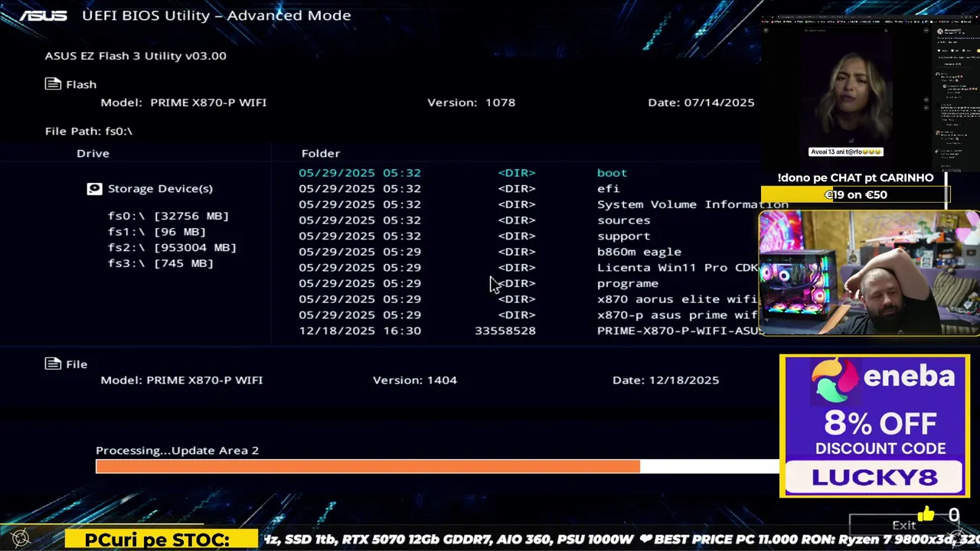
Task: Click File Version 1404 text
Action: tap(415, 380)
